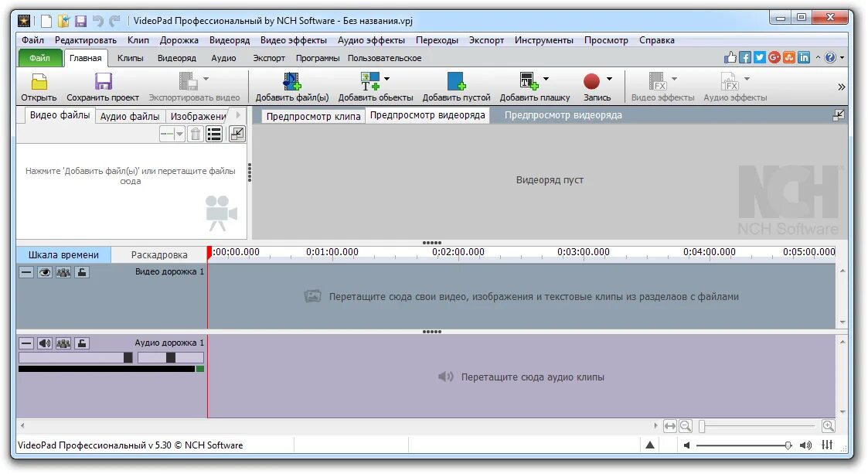Open Экспортировать видео dropdown arrow
The image size is (868, 474).
click(x=206, y=79)
